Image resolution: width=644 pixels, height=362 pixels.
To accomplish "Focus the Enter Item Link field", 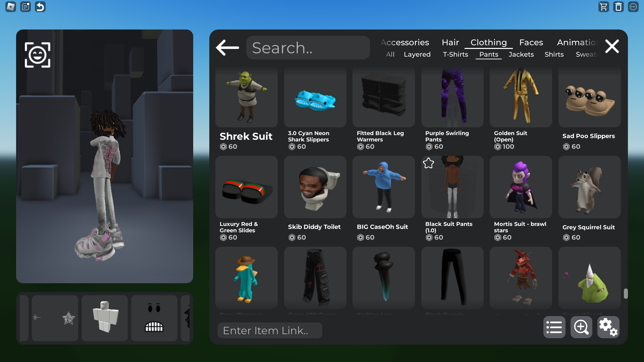I will click(x=270, y=330).
